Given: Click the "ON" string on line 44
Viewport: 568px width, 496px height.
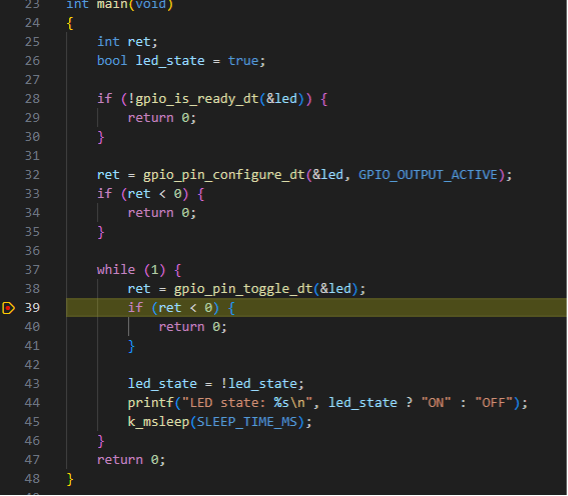Looking at the screenshot, I should [x=436, y=403].
